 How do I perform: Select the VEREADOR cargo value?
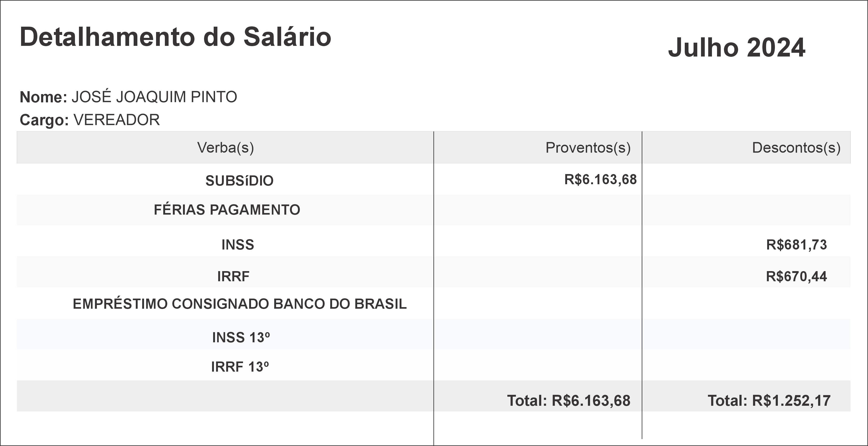click(x=117, y=120)
